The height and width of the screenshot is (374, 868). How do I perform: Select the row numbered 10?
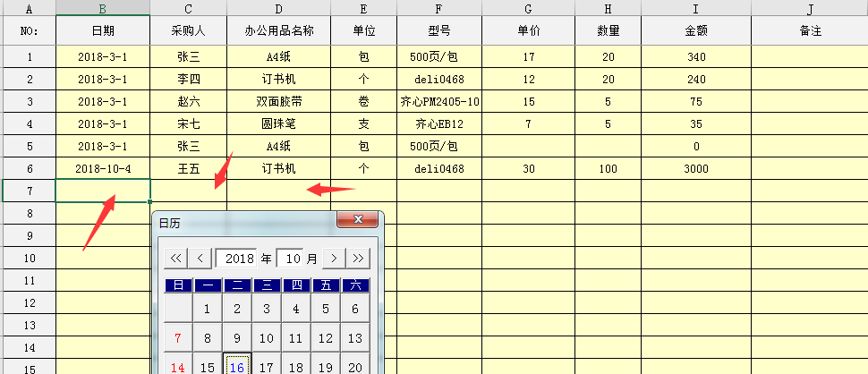click(30, 259)
